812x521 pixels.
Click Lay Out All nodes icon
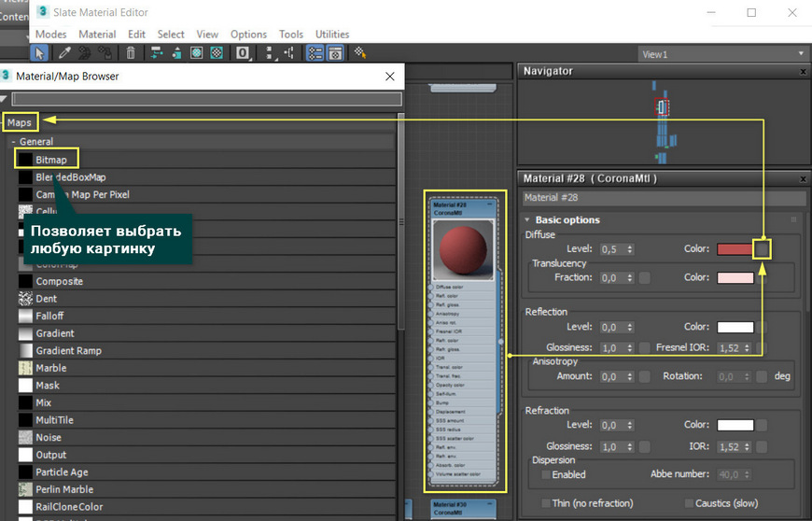270,53
